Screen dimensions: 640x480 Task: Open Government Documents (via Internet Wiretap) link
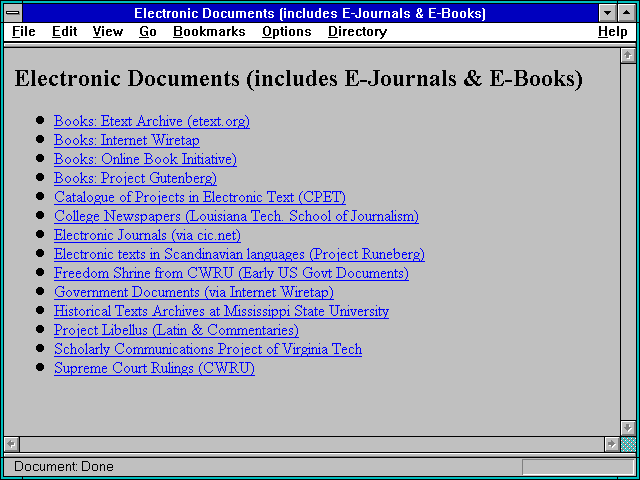(x=194, y=292)
